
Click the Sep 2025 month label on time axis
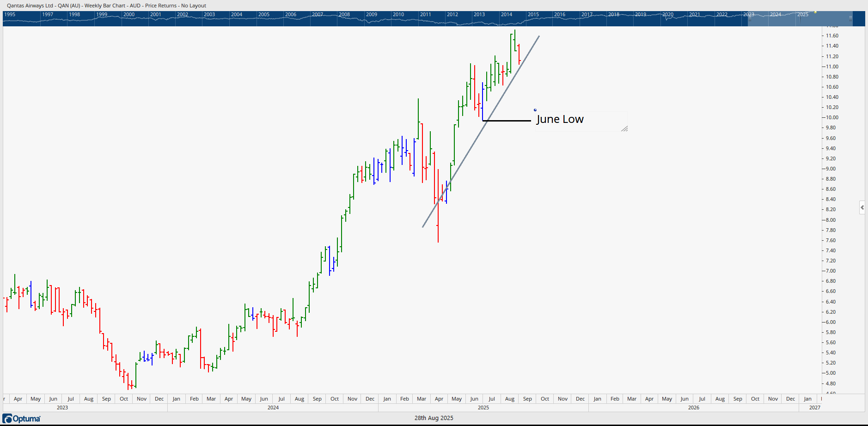tap(527, 399)
